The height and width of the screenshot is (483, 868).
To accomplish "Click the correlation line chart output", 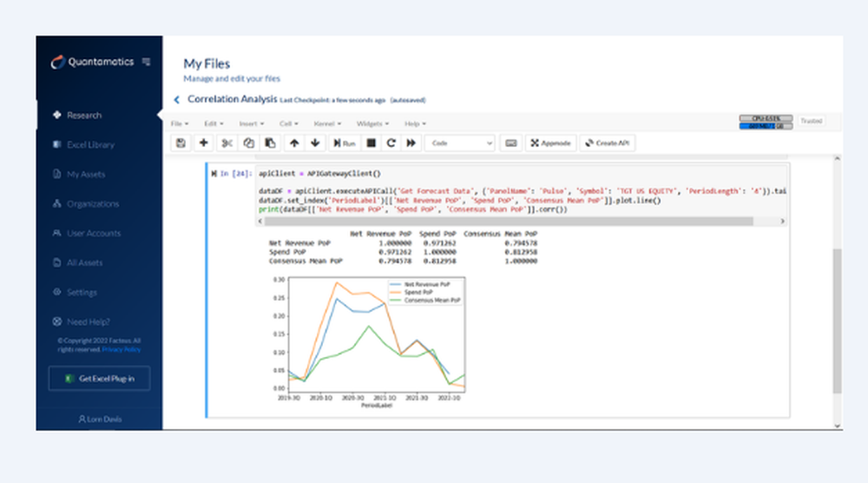I will [369, 343].
